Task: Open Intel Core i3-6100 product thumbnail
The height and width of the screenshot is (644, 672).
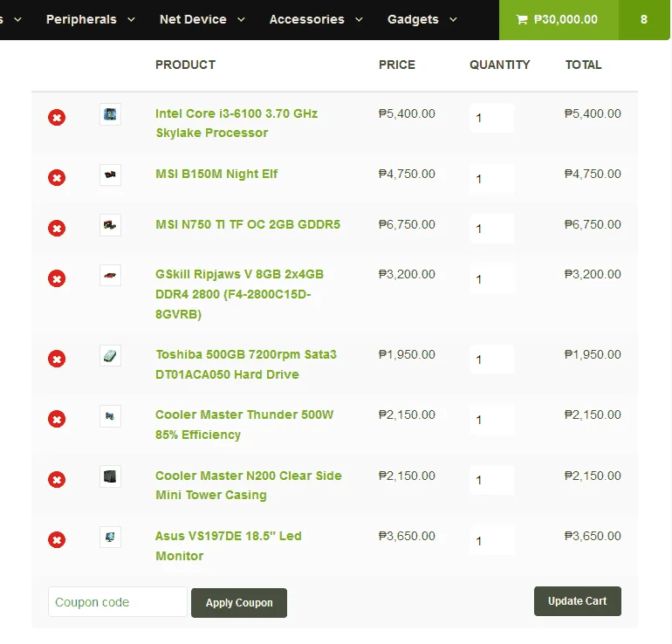Action: [110, 114]
